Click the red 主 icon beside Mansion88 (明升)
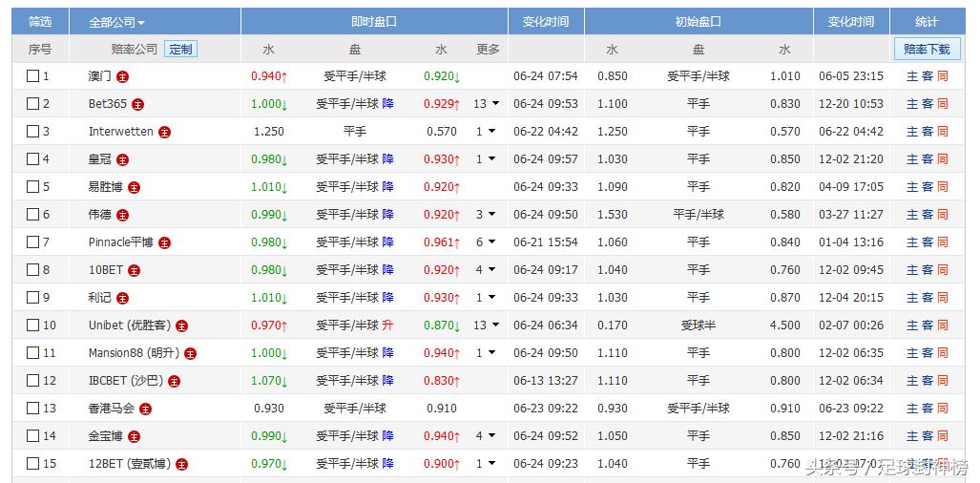 [x=191, y=353]
